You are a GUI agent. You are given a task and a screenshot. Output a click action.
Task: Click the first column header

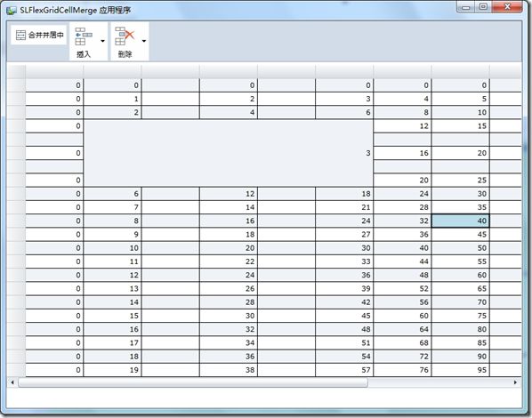pos(54,72)
